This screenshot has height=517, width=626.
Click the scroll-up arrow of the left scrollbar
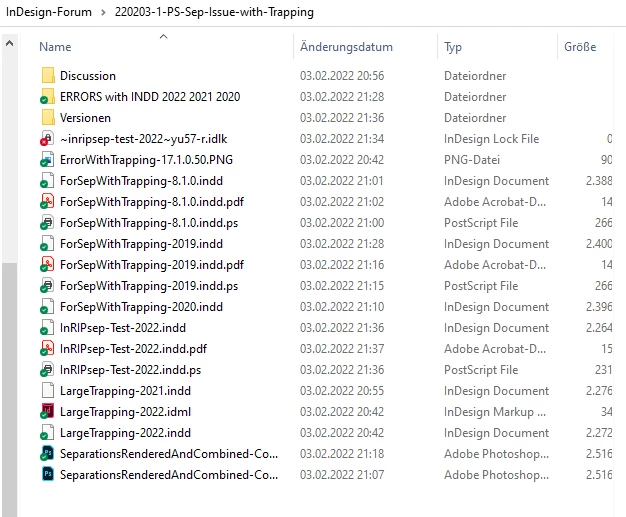tap(10, 43)
